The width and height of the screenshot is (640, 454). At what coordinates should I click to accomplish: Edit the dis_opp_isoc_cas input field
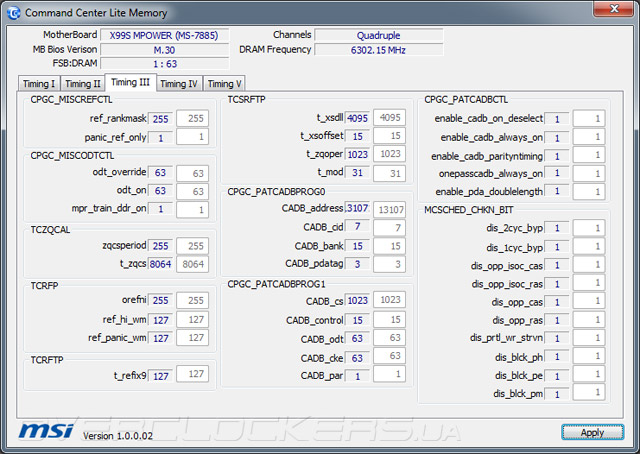[x=589, y=264]
